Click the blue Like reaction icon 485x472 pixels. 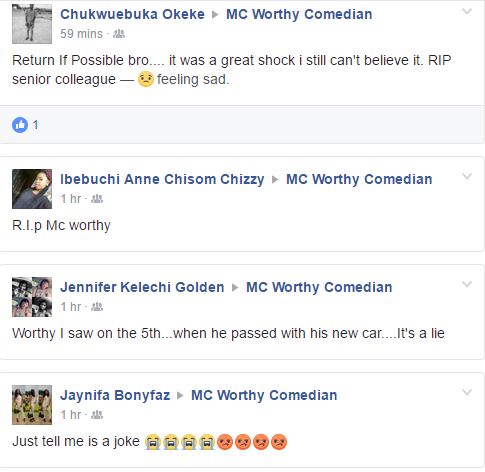(x=20, y=125)
